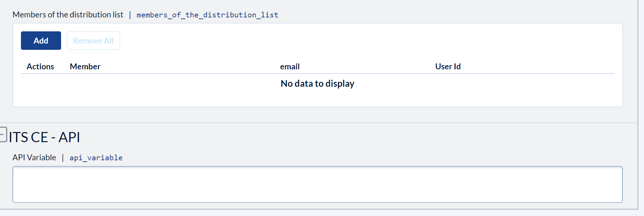
Task: Collapse the ITS CE - API section
Action: point(3,134)
